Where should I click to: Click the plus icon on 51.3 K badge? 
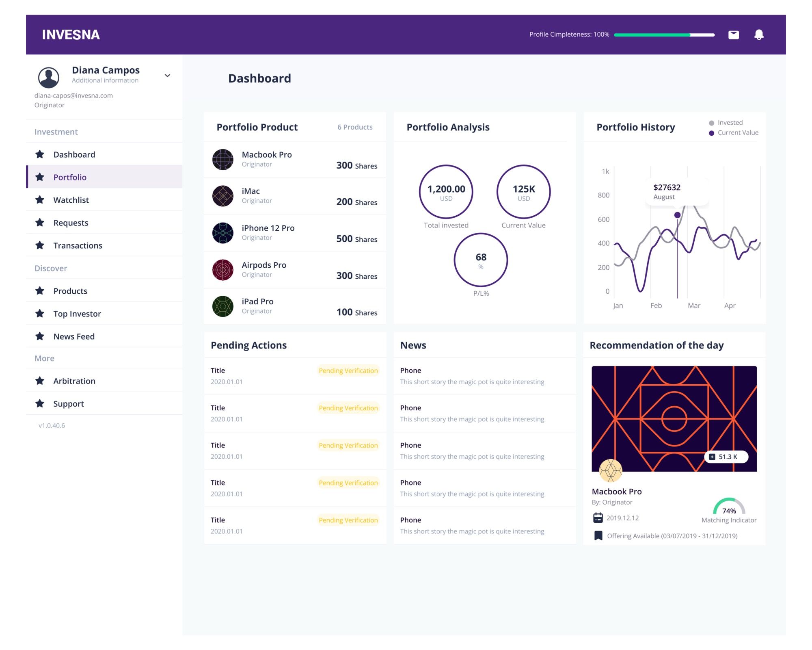tap(712, 457)
